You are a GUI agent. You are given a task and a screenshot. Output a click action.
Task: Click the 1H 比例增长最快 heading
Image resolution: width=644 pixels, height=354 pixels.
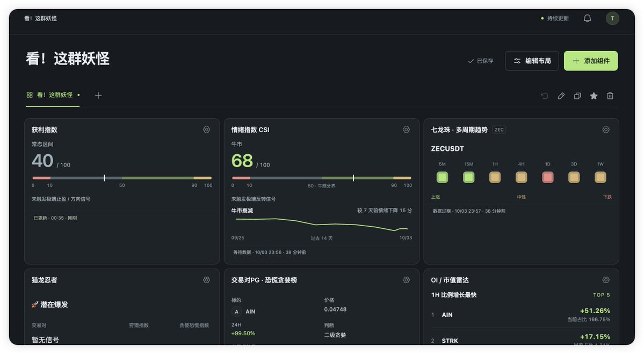pos(454,295)
